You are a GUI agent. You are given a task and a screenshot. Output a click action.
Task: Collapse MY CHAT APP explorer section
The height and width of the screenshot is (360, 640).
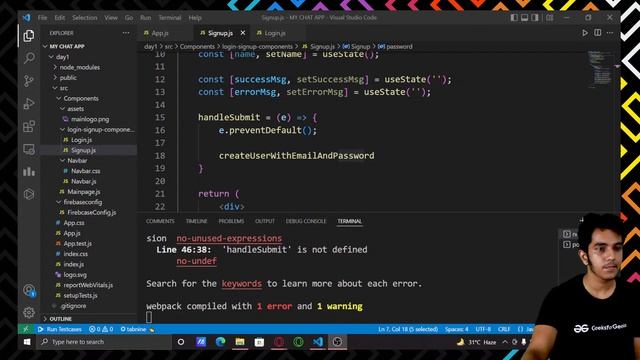point(67,47)
